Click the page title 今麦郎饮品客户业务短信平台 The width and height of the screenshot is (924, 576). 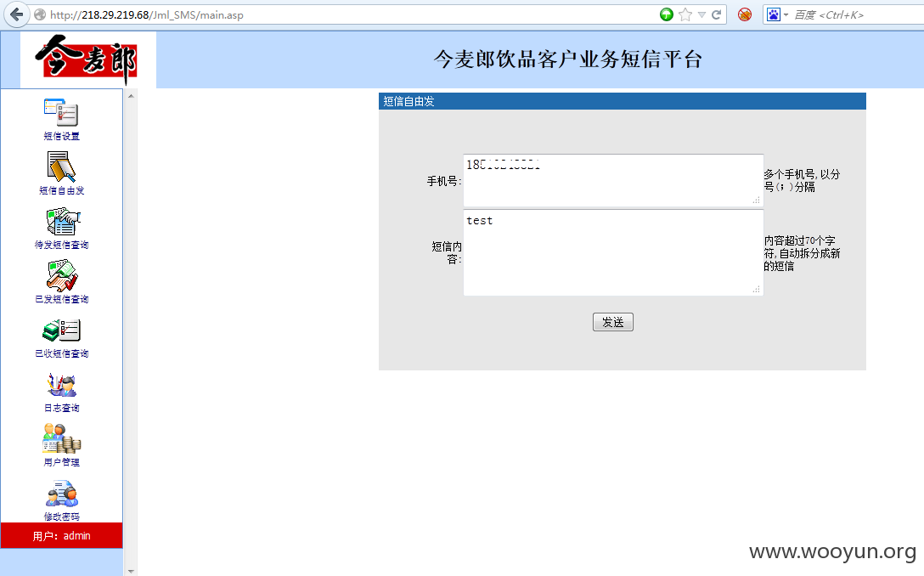(x=568, y=59)
